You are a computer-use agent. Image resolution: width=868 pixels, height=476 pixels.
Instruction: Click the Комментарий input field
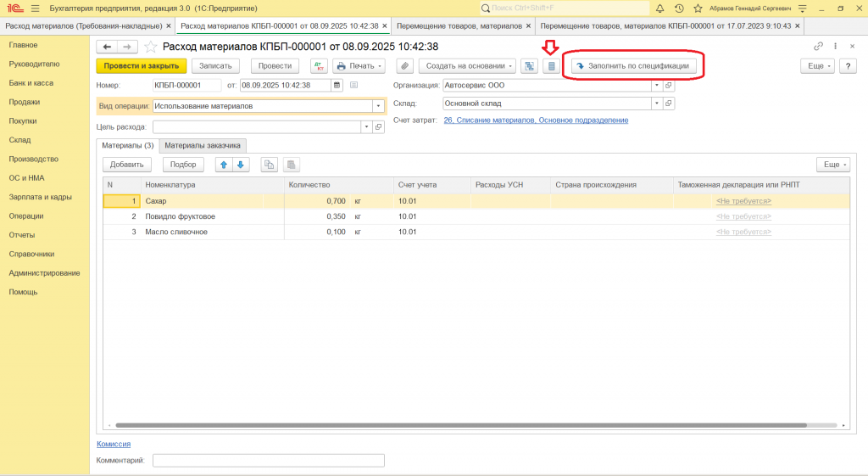pos(269,461)
